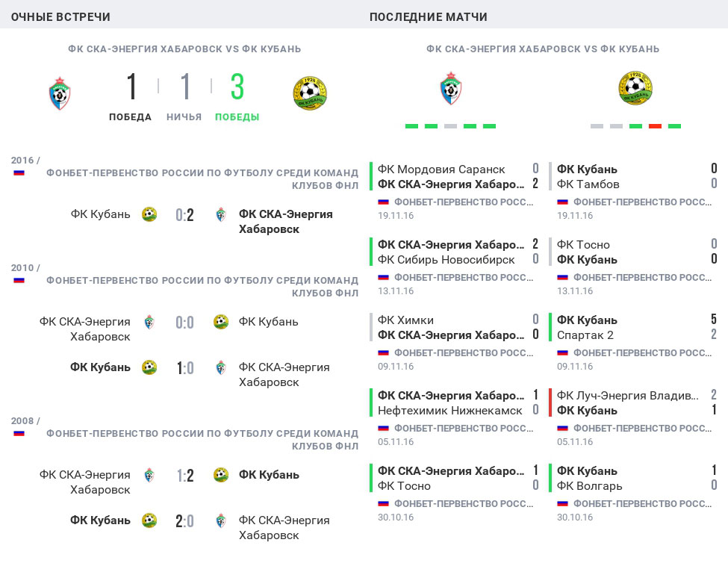Click the Kuban crest in the 2016 0:2 match row
The image size is (728, 569).
[x=149, y=214]
